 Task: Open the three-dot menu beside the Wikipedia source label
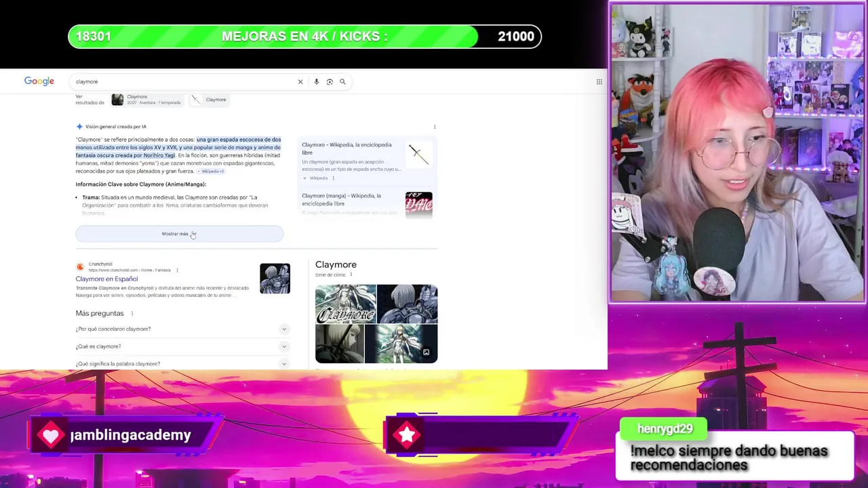pos(333,178)
